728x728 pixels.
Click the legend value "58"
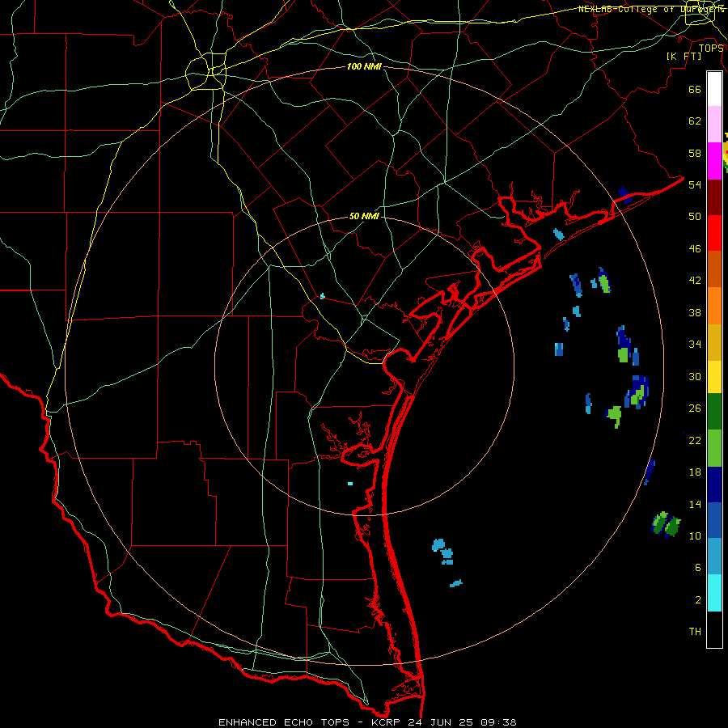(695, 153)
